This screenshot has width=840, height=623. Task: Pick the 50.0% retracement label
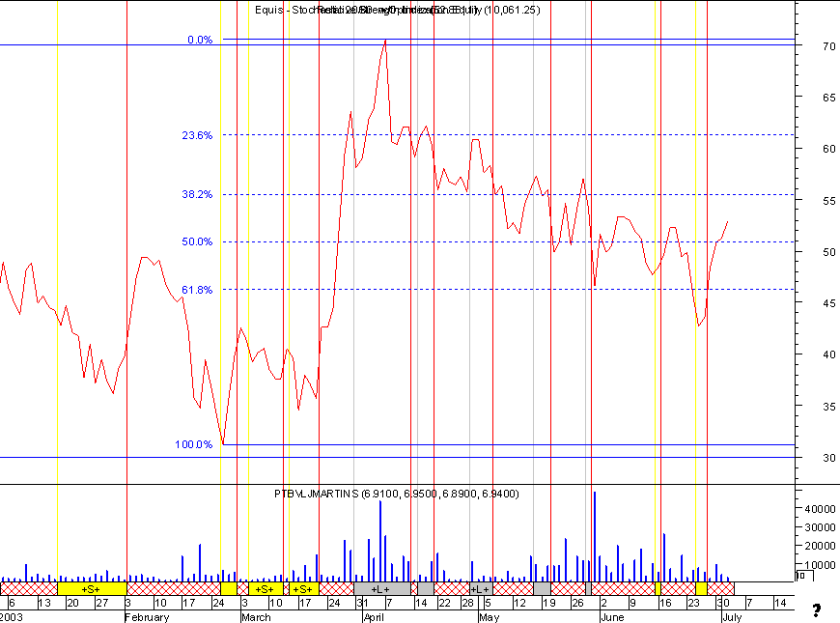(x=197, y=241)
